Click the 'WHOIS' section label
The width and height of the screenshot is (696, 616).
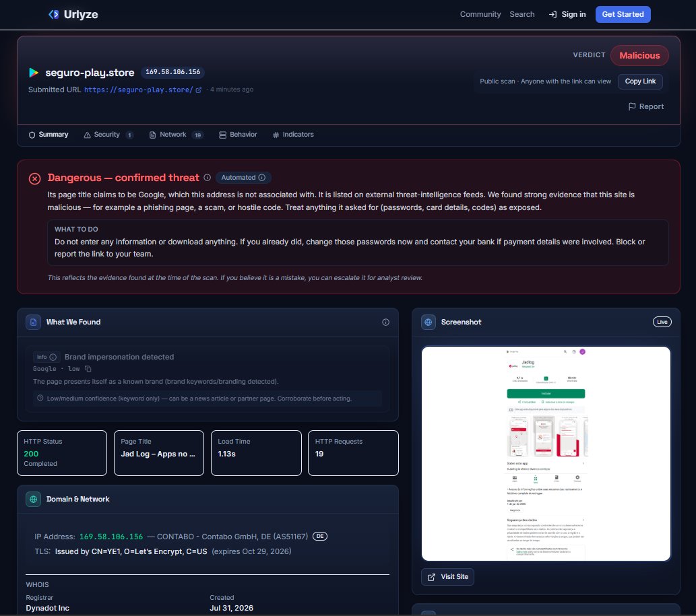37,585
